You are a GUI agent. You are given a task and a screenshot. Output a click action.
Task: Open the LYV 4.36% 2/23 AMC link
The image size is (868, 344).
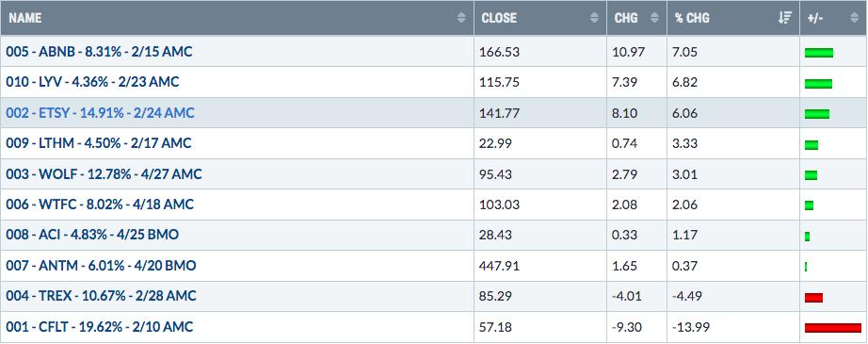92,82
